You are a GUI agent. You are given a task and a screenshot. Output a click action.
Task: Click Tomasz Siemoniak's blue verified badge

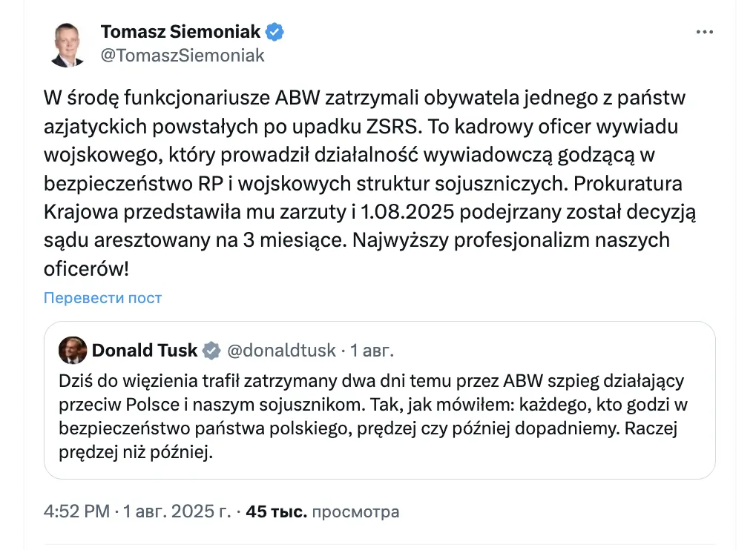tap(275, 32)
